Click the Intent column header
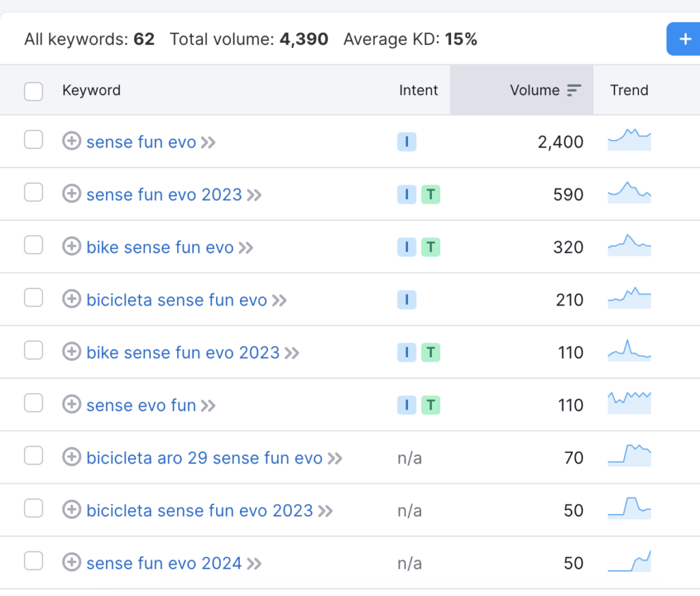Screen dimensions: 700x596 click(418, 90)
